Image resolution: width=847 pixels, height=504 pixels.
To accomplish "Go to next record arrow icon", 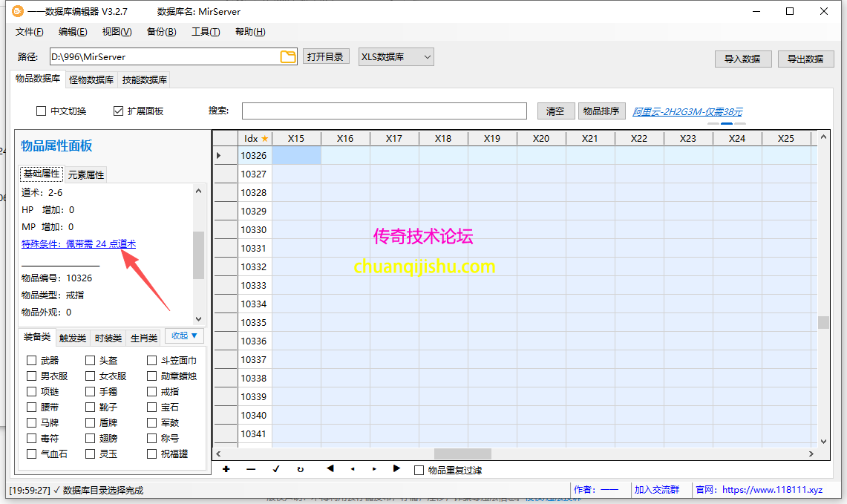I will coord(375,470).
